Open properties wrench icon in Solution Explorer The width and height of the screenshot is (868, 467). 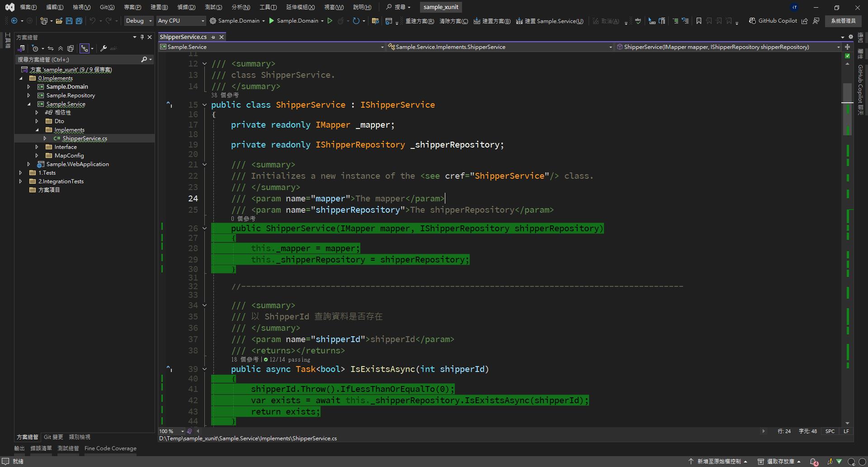click(104, 48)
